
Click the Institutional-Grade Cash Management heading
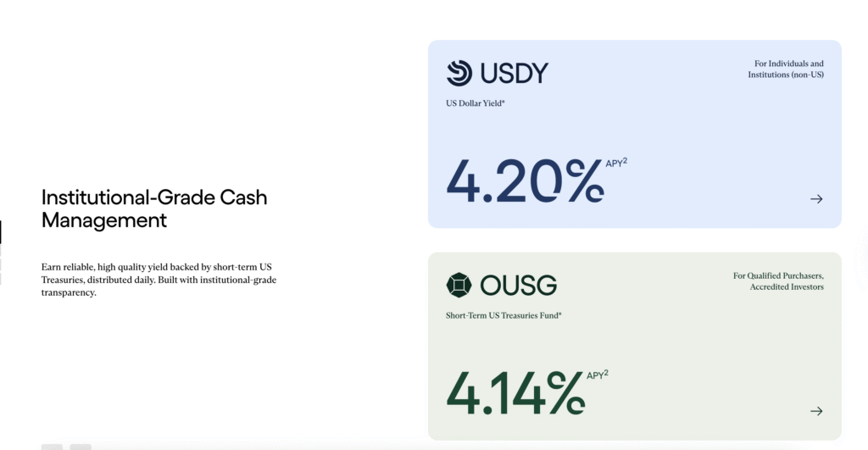click(154, 208)
